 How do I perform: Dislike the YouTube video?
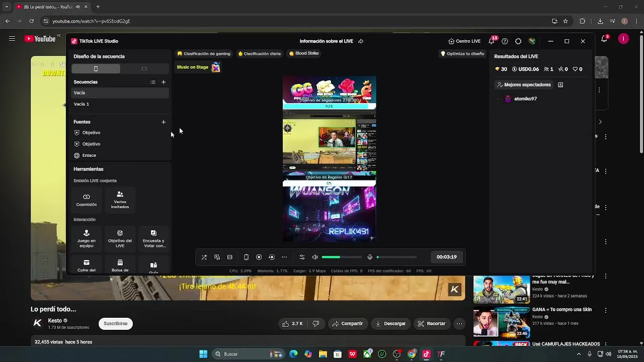point(316,324)
